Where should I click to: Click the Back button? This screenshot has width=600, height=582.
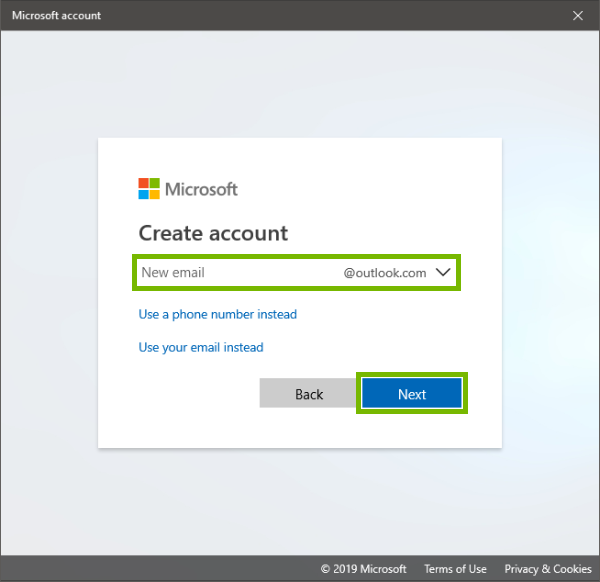click(309, 393)
